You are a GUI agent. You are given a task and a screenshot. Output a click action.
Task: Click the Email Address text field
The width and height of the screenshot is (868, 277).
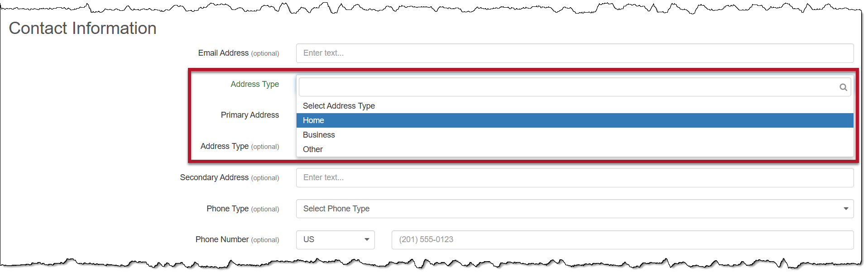[574, 53]
